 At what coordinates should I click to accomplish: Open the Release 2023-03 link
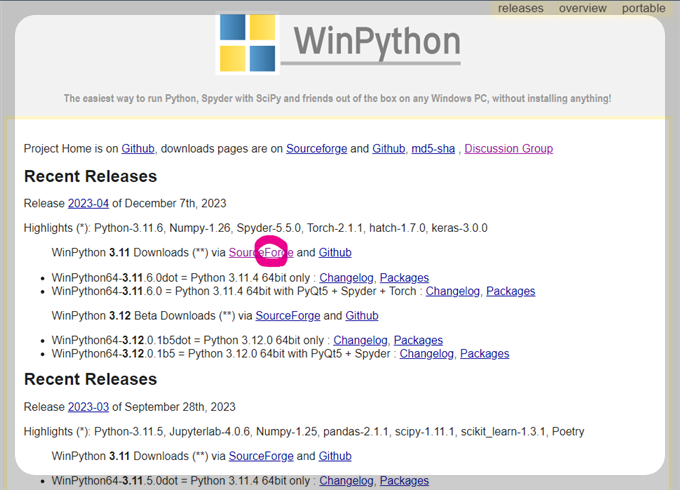coord(88,407)
